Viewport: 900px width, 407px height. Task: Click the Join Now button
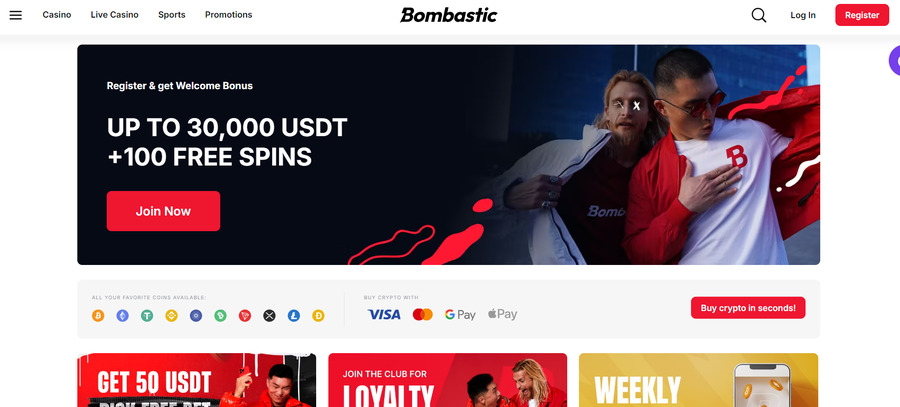click(163, 211)
